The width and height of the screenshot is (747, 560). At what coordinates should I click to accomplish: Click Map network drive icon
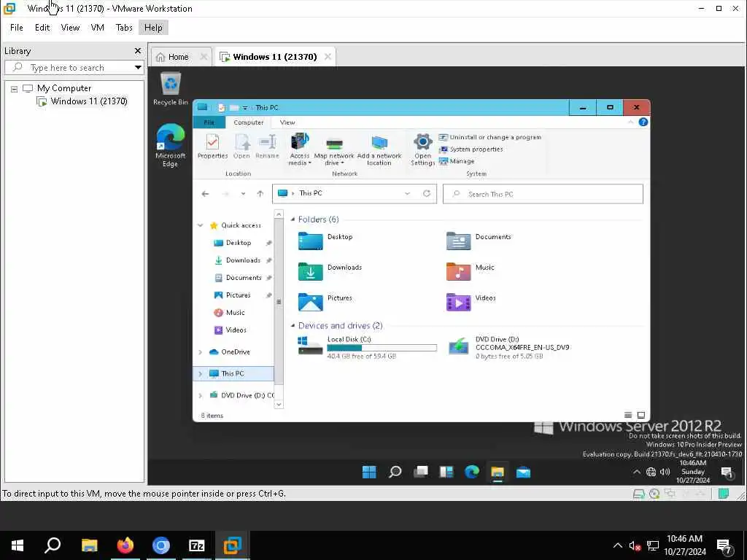[x=334, y=150]
